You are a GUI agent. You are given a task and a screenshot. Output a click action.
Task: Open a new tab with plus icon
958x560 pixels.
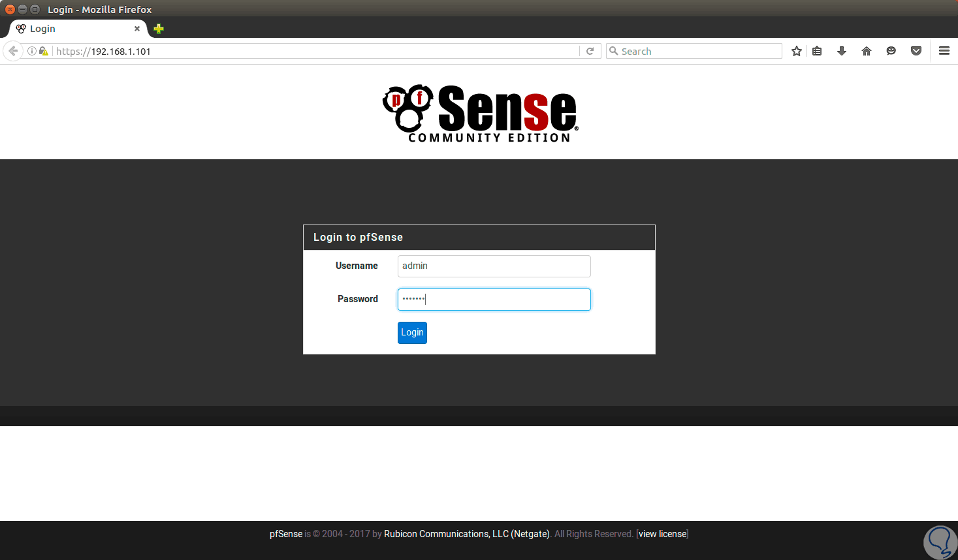point(159,29)
